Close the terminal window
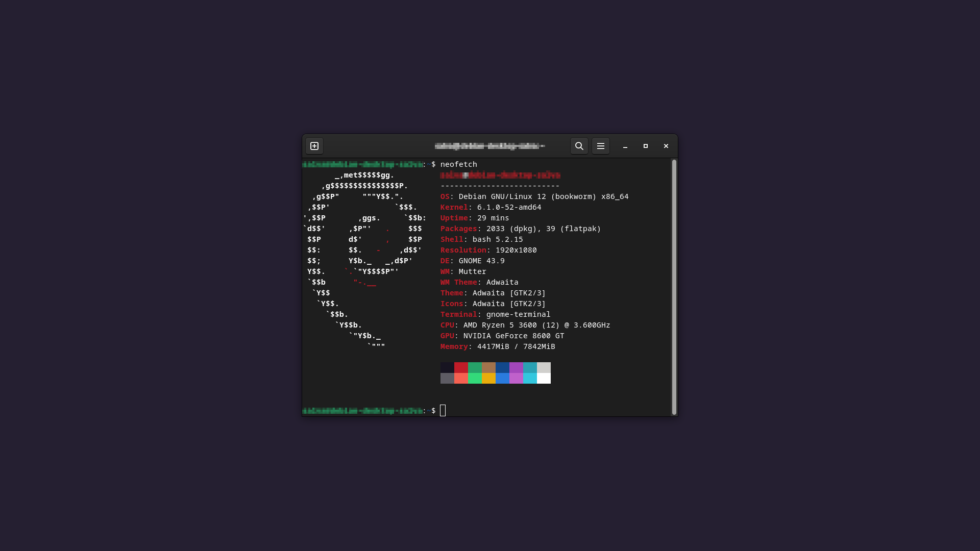The height and width of the screenshot is (551, 980). click(666, 146)
